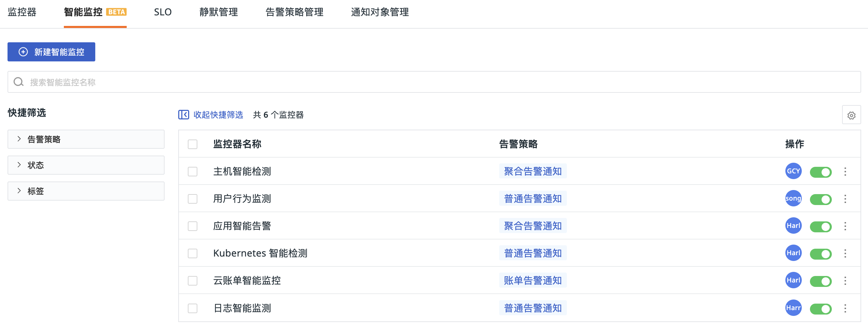Click the GCY creator avatar

[x=793, y=171]
